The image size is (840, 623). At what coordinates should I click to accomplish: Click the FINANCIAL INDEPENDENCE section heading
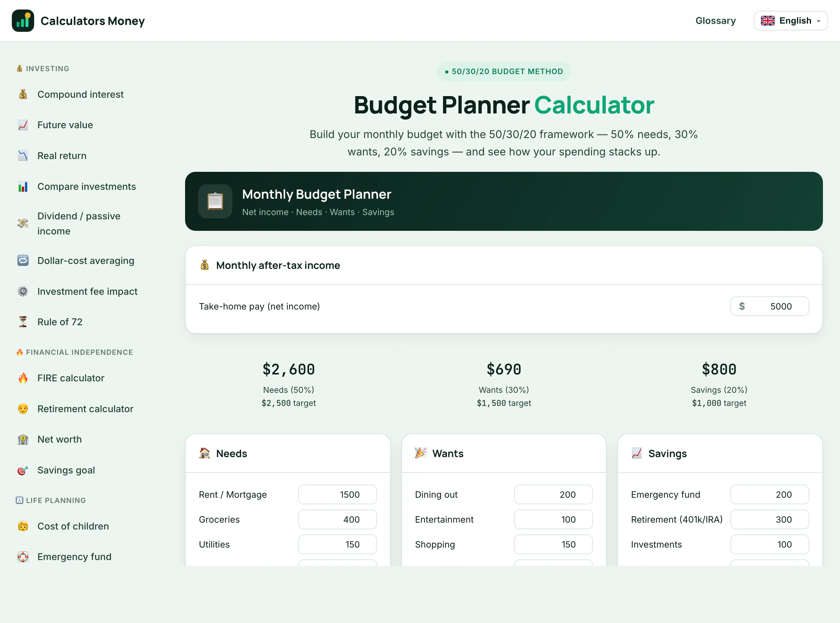click(x=75, y=352)
